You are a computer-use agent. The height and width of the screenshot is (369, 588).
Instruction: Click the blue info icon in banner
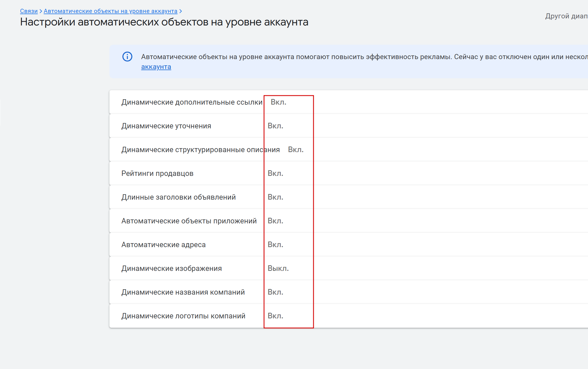(127, 57)
